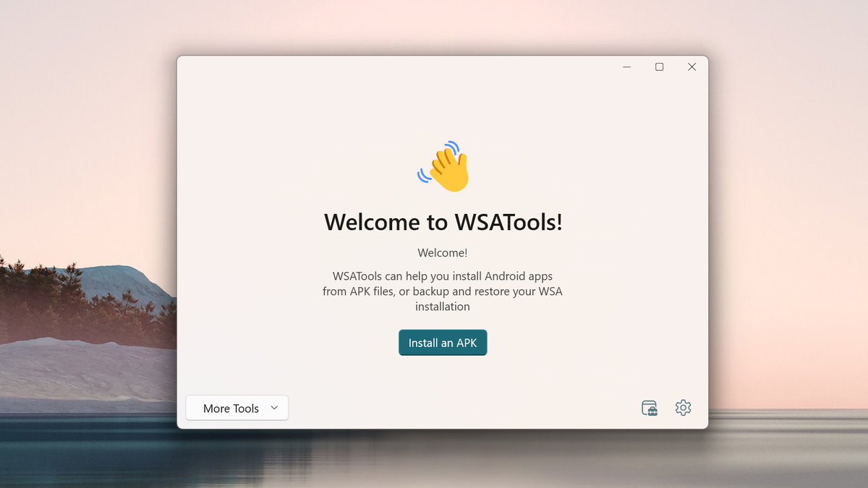Image resolution: width=868 pixels, height=488 pixels.
Task: Click the WSATools description paragraph
Action: coord(443,291)
